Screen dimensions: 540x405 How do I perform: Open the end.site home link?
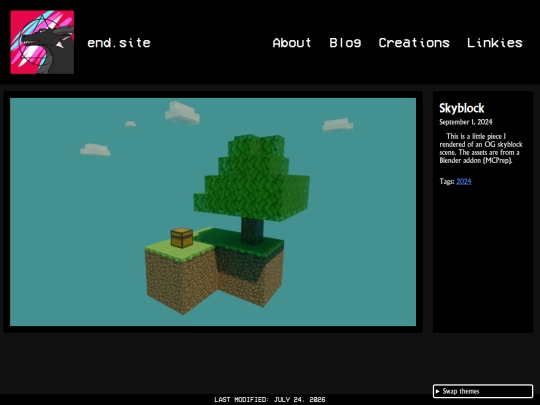[119, 43]
